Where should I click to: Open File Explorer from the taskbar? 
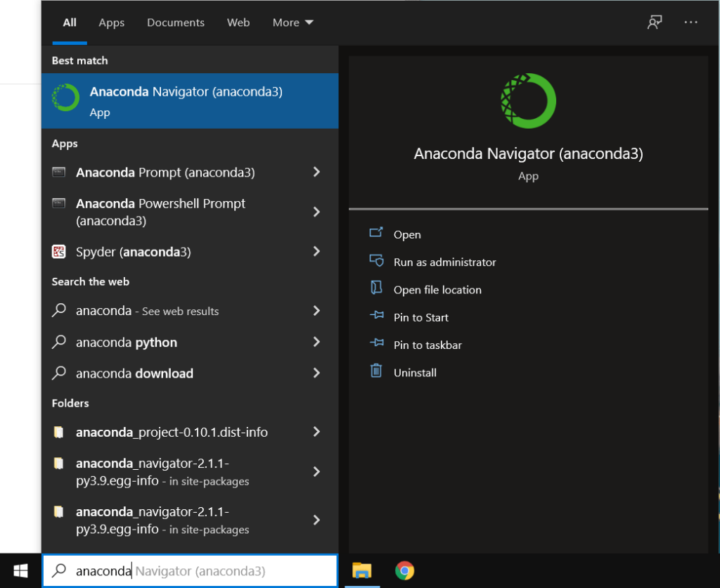(362, 571)
